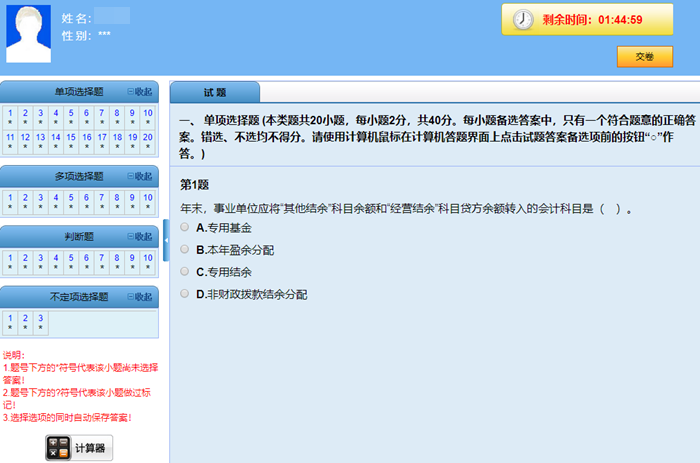Click the 不定项选择题 panel header title
700x463 pixels.
(x=79, y=297)
